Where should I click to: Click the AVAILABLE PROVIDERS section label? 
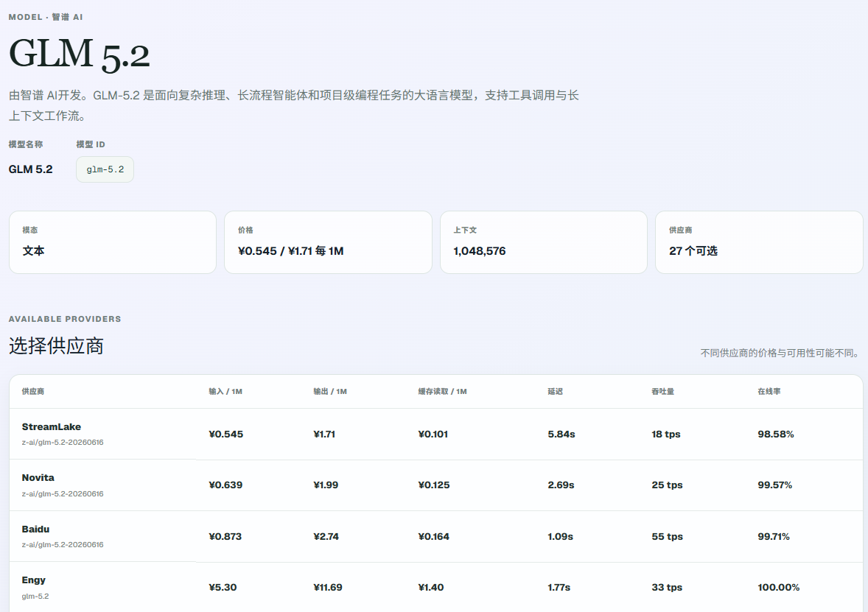(x=65, y=320)
